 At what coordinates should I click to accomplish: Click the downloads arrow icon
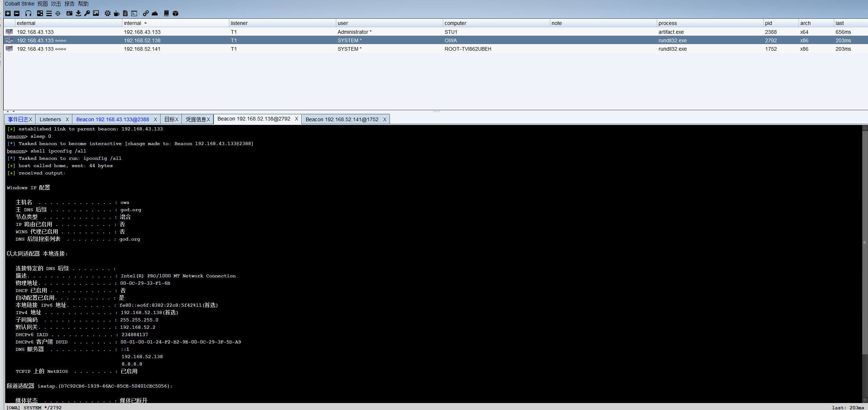click(x=78, y=13)
